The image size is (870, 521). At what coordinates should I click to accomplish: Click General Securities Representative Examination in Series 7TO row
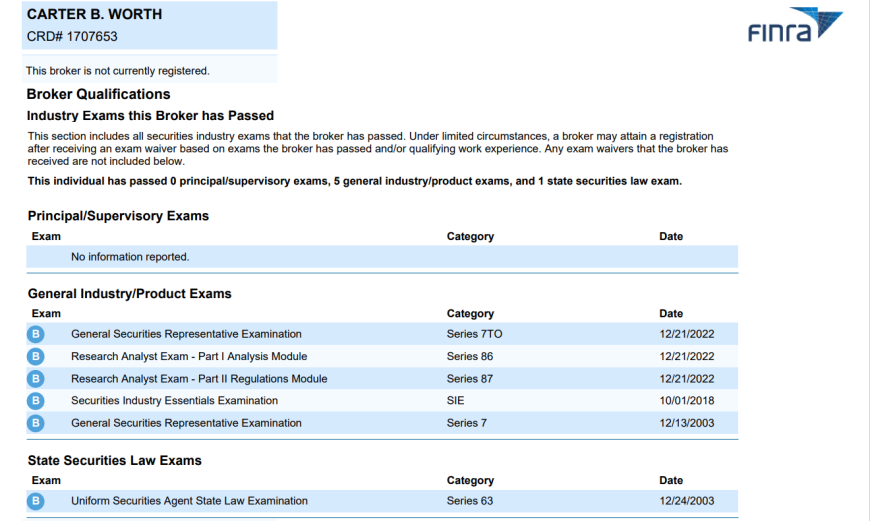(x=186, y=334)
